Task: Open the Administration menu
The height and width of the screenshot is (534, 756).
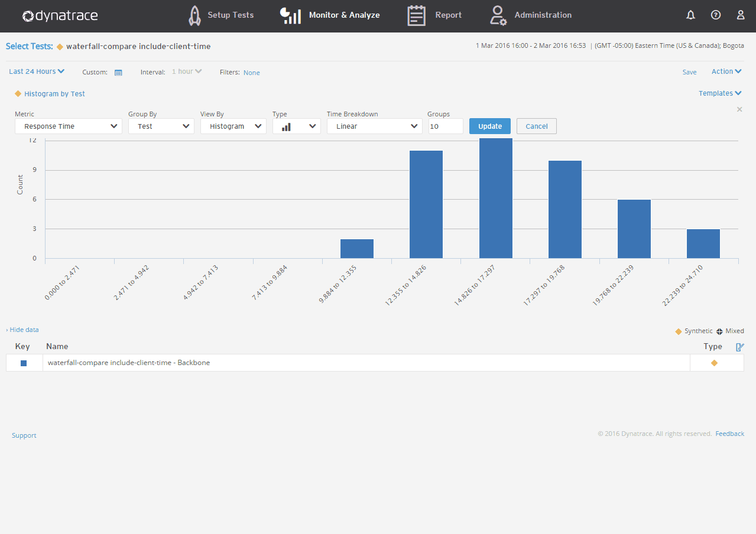Action: point(543,15)
